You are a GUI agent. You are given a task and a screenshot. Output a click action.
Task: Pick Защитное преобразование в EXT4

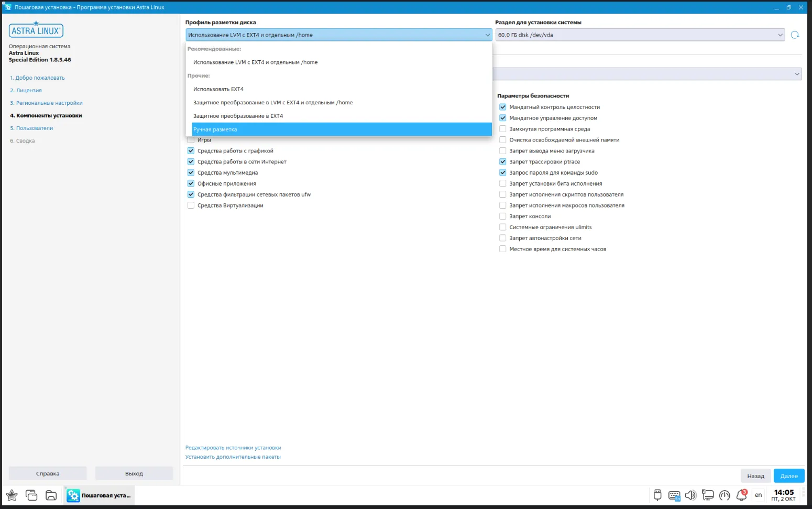click(342, 116)
